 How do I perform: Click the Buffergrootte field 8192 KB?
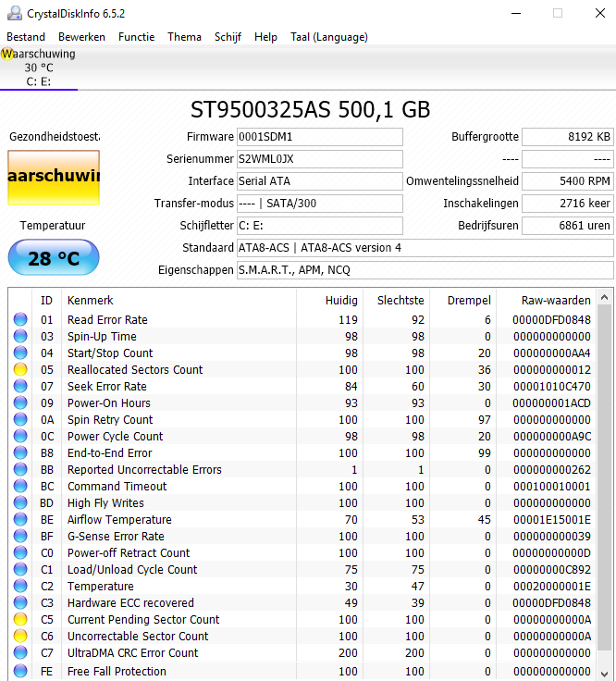click(567, 137)
